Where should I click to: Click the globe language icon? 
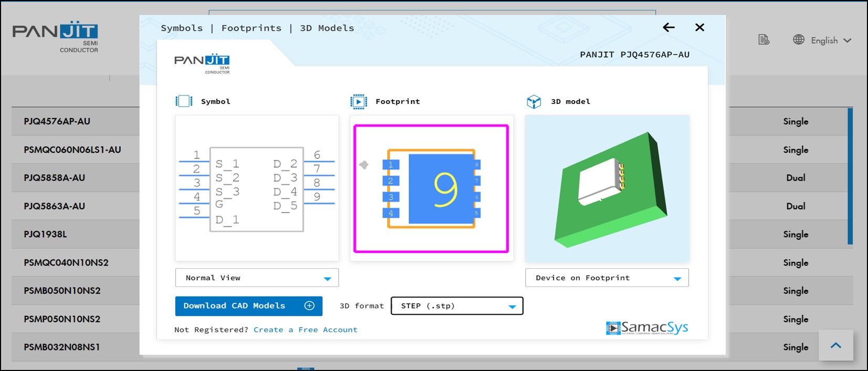click(798, 40)
